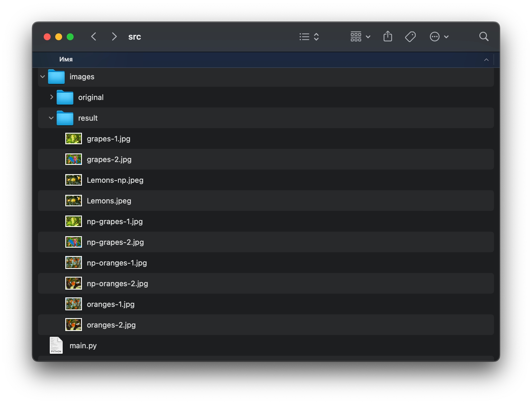
Task: Click the file name grapes-1.jpg
Action: pyautogui.click(x=108, y=139)
